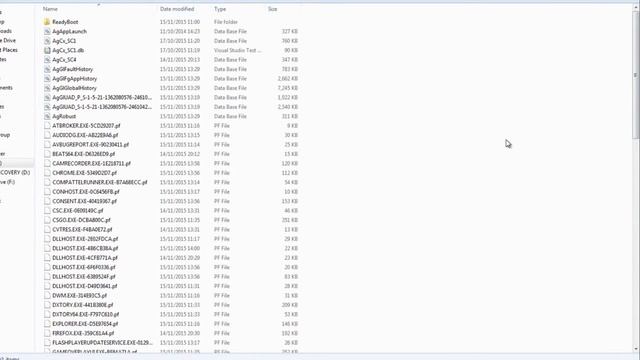Select DLLHOST.EXE-D49D3641.pf file name

[x=84, y=286]
